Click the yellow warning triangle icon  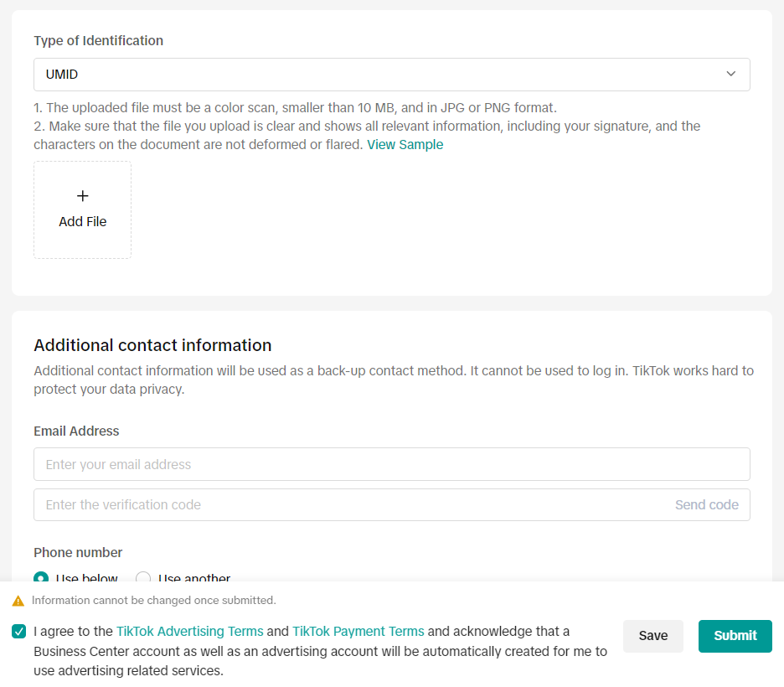point(18,601)
